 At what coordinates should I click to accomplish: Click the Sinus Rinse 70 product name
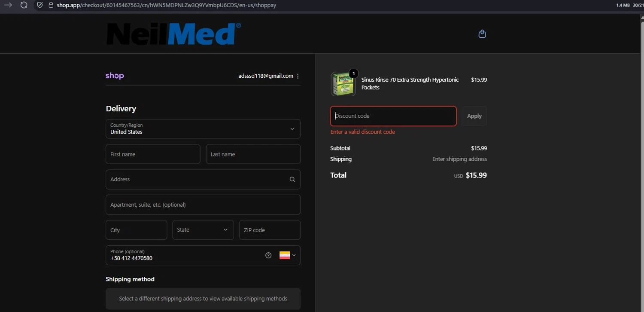click(410, 83)
